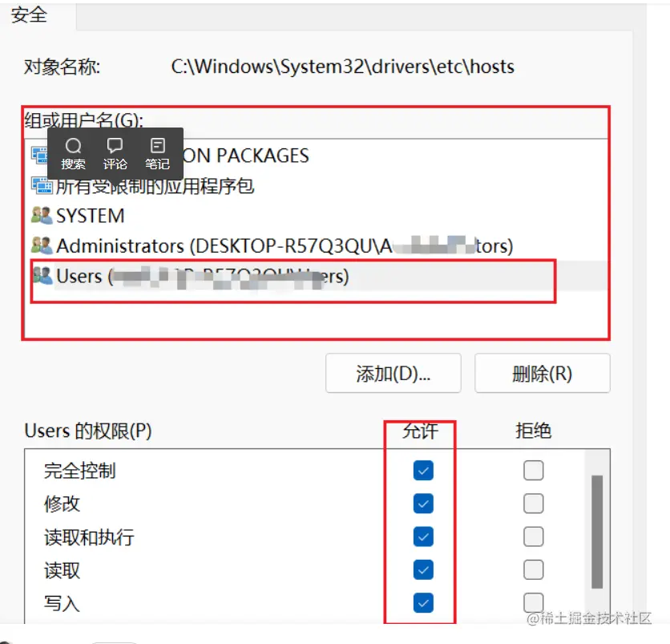The image size is (670, 644).
Task: Check Deny for 完全控制
Action: tap(533, 471)
